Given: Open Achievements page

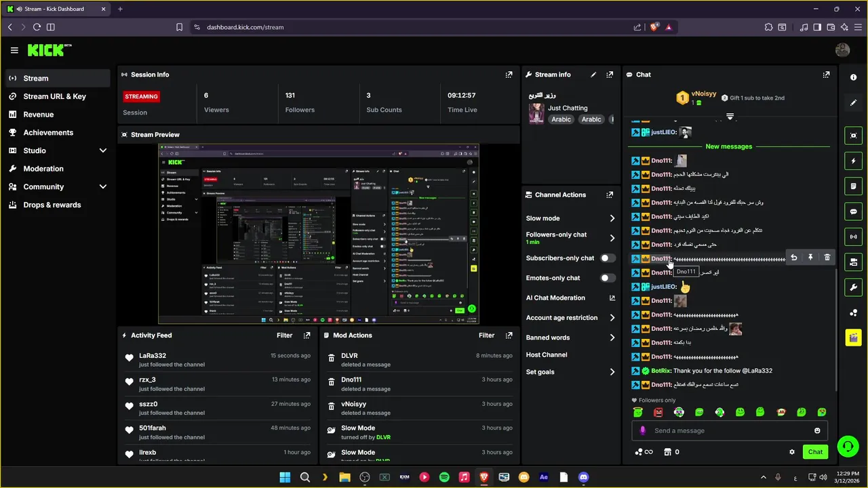Looking at the screenshot, I should [58, 132].
